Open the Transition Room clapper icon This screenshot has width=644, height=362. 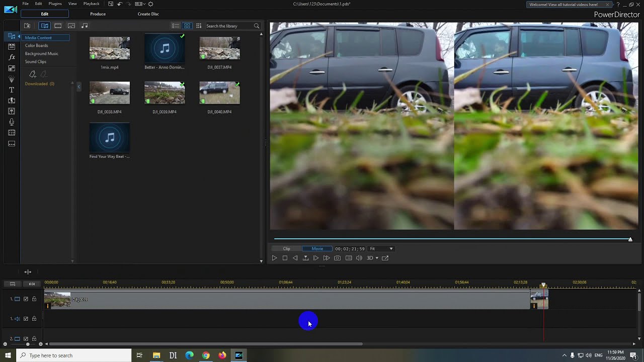12,47
